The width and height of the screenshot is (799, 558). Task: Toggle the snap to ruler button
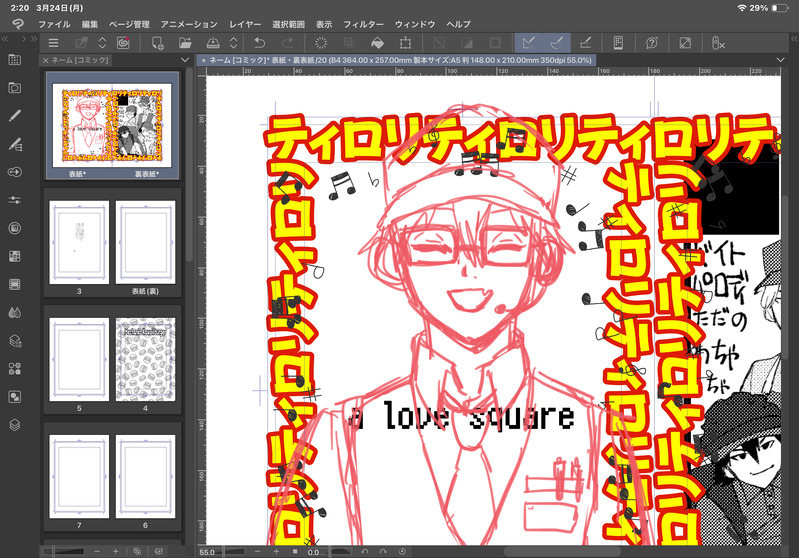tap(529, 43)
